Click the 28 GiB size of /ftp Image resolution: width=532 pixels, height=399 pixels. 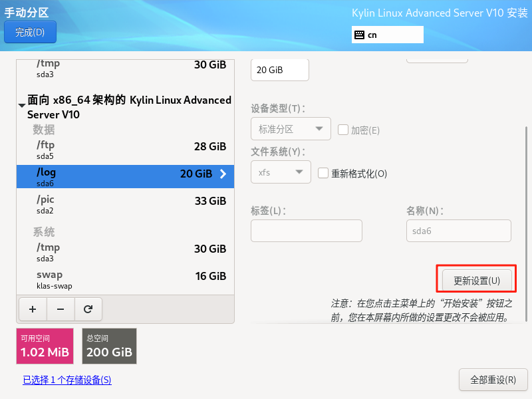pyautogui.click(x=210, y=146)
